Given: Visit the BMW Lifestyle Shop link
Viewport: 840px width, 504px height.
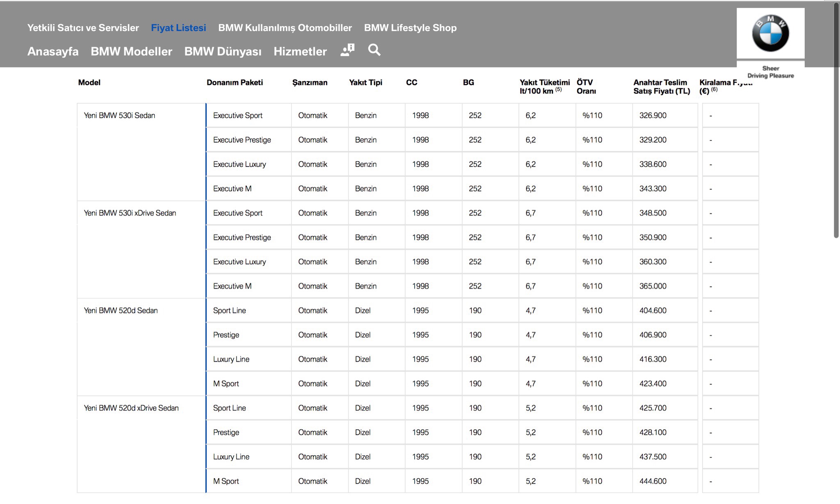Looking at the screenshot, I should point(410,27).
